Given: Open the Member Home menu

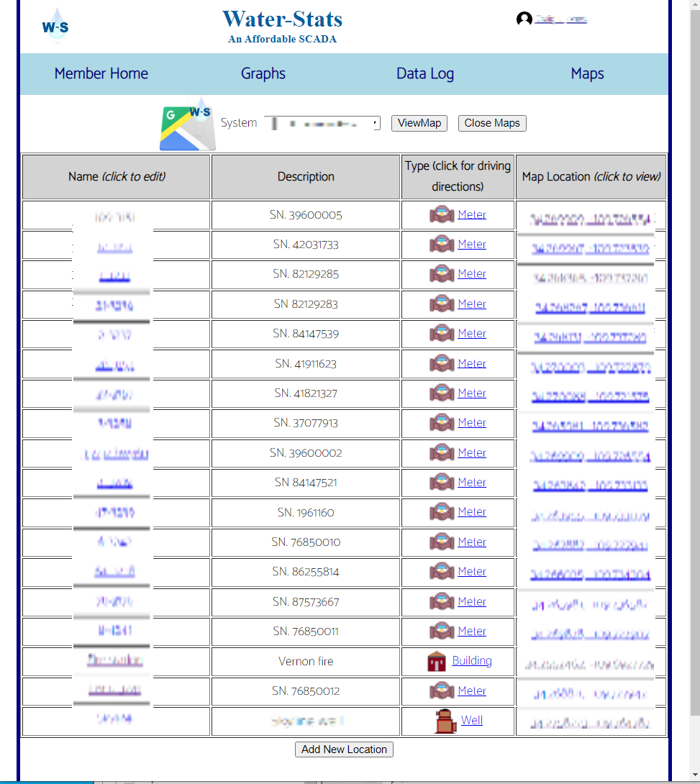Looking at the screenshot, I should (x=101, y=73).
